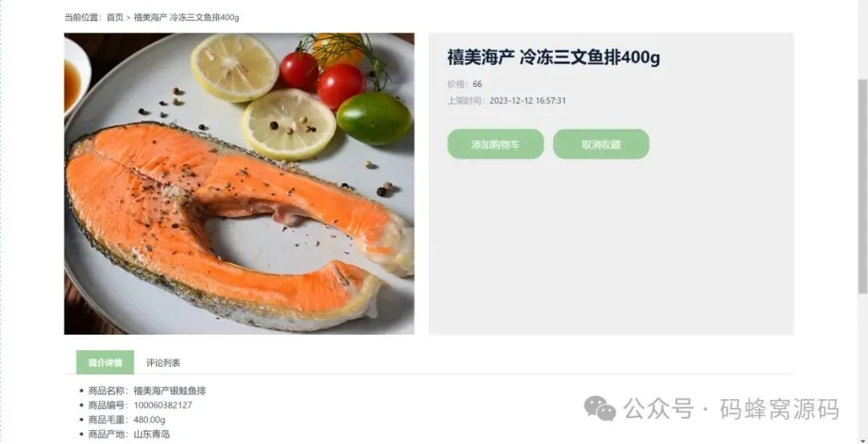The height and width of the screenshot is (444, 868).
Task: Click the 首页 breadcrumb link
Action: [115, 17]
